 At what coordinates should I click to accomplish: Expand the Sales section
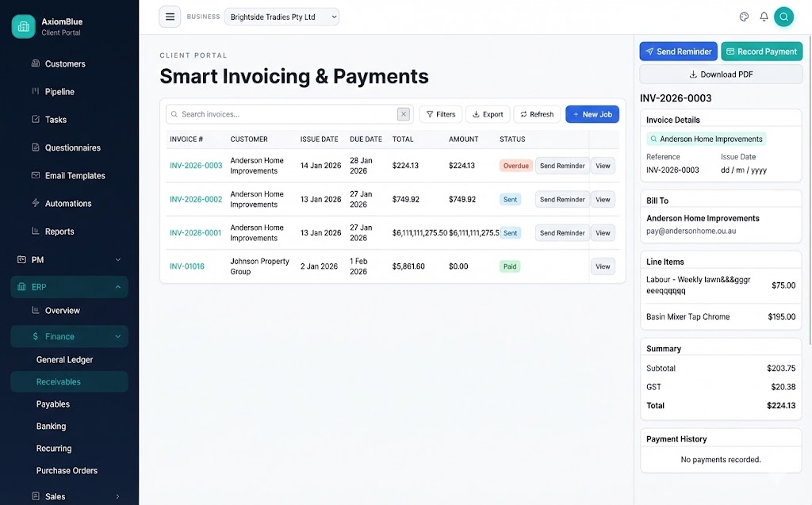point(55,495)
